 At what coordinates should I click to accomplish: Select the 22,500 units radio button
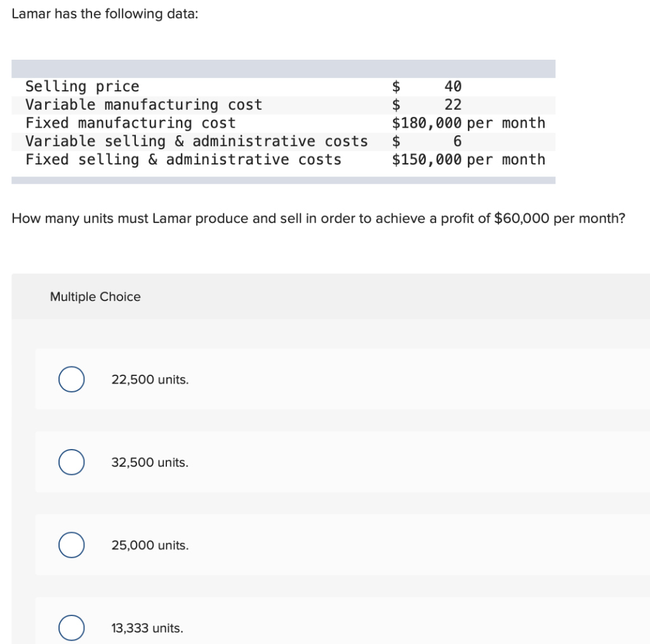tap(70, 379)
